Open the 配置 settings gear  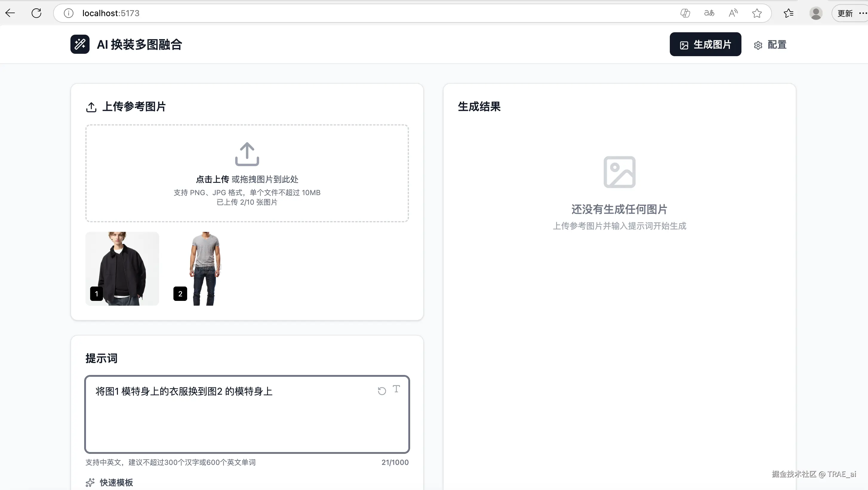click(x=758, y=45)
